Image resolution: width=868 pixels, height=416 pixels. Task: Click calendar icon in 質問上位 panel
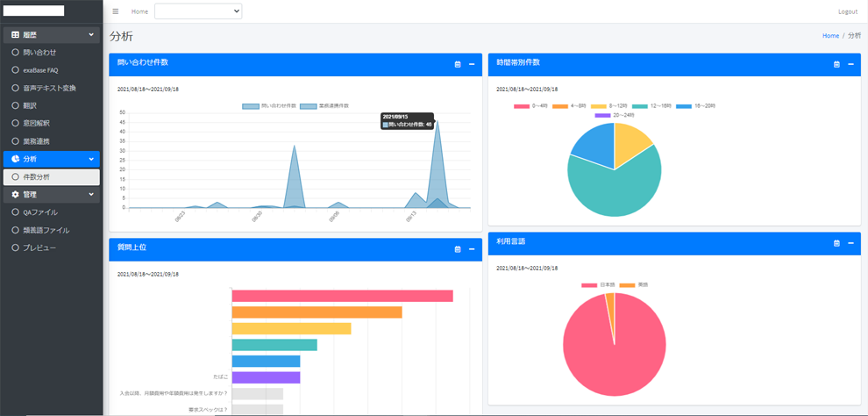[458, 249]
